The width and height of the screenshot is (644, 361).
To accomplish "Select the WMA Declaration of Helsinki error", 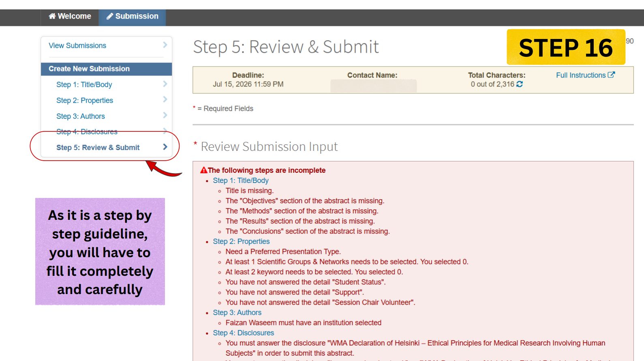I will tap(415, 348).
